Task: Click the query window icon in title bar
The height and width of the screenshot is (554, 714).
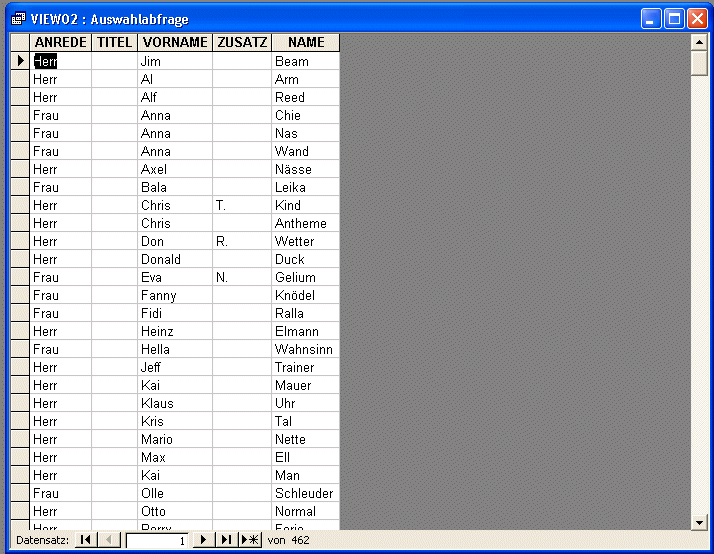Action: pos(18,19)
